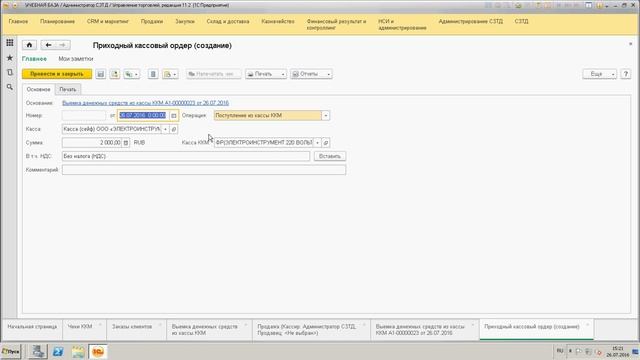This screenshot has height=360, width=640.
Task: Open the Закупки section menu
Action: click(x=185, y=21)
